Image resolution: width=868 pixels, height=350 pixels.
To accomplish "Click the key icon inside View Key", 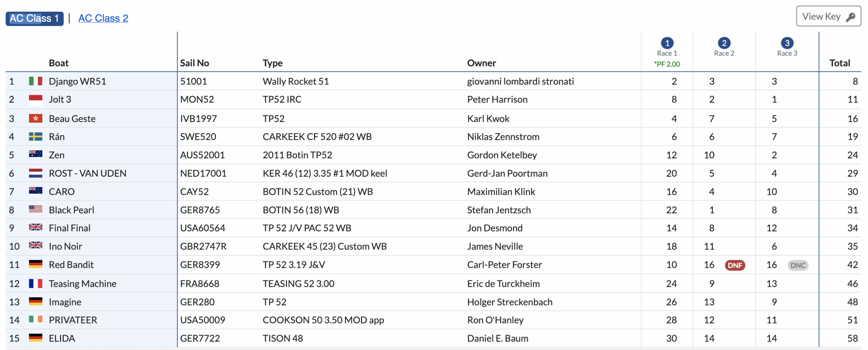I will pyautogui.click(x=850, y=17).
